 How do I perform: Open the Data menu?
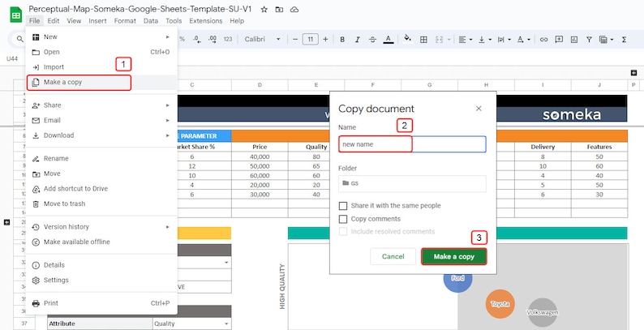pyautogui.click(x=151, y=20)
